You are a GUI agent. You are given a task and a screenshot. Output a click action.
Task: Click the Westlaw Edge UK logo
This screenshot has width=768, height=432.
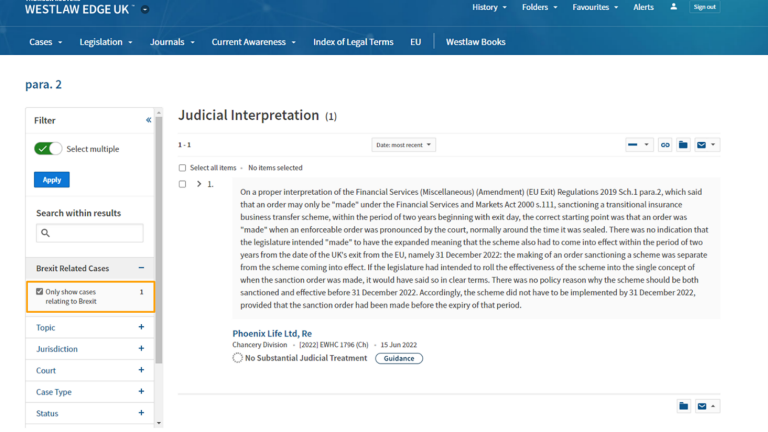click(76, 9)
